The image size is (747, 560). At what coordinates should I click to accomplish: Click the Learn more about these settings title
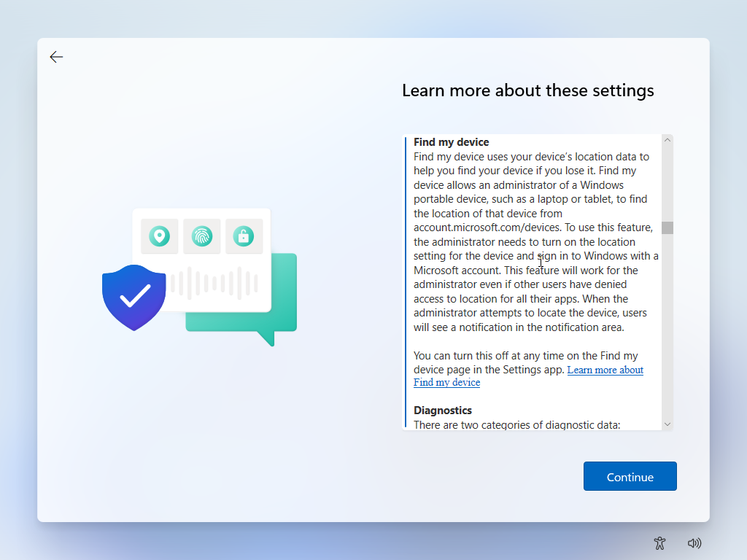(527, 90)
